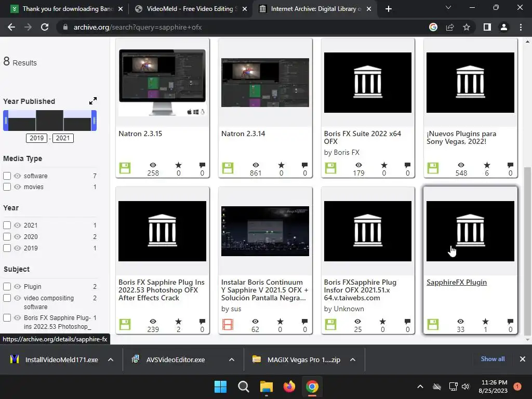Click movie media icon on Instalar Boris card

tap(228, 324)
